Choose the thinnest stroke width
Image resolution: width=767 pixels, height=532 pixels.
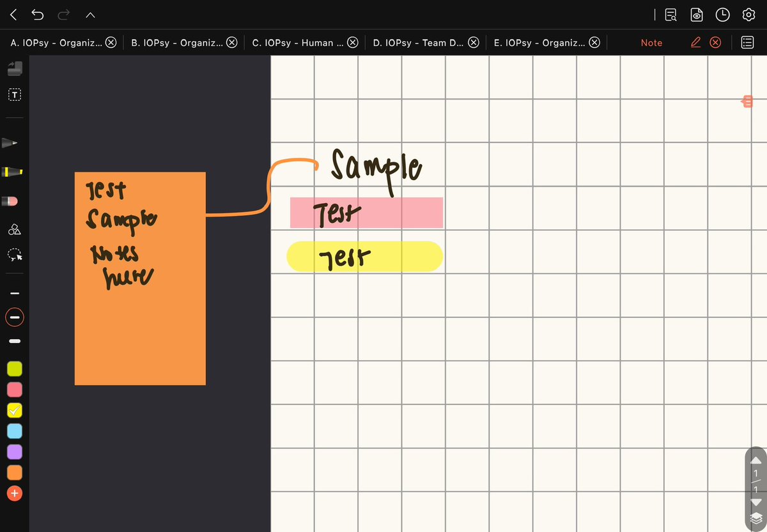[15, 294]
